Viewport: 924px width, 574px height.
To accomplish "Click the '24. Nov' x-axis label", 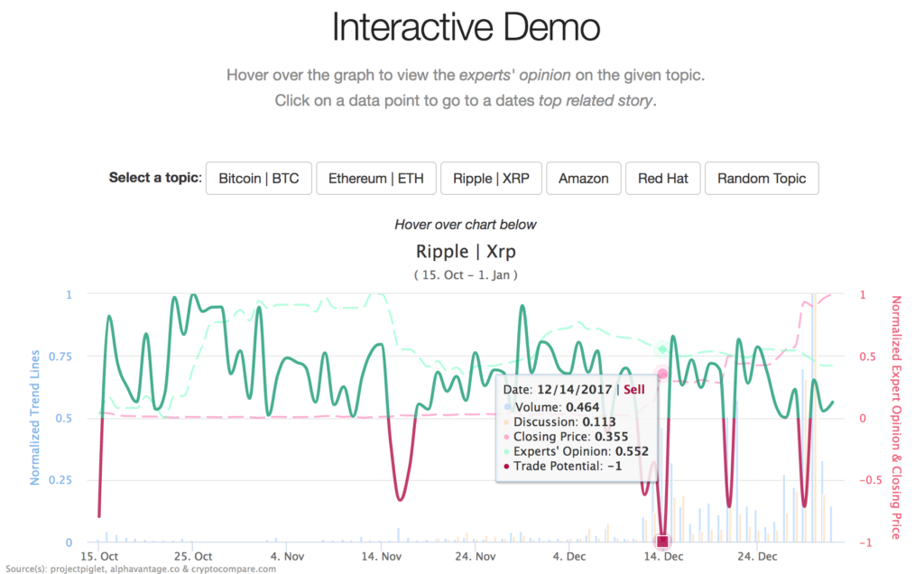I will point(475,556).
